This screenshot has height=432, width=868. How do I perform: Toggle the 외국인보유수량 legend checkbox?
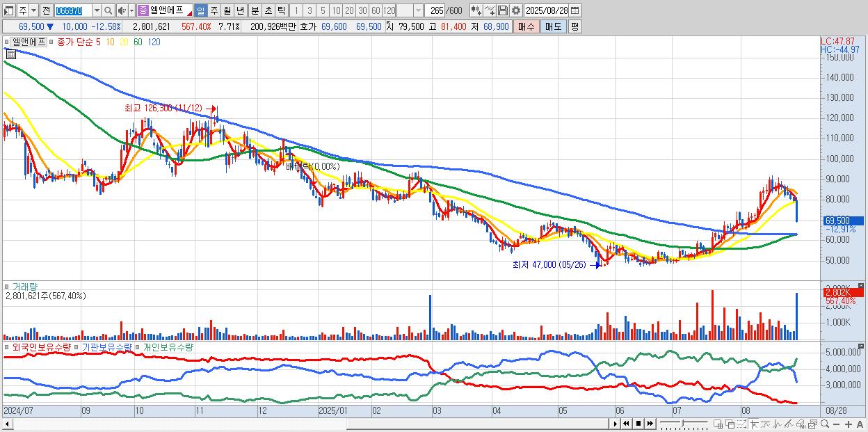click(x=8, y=346)
